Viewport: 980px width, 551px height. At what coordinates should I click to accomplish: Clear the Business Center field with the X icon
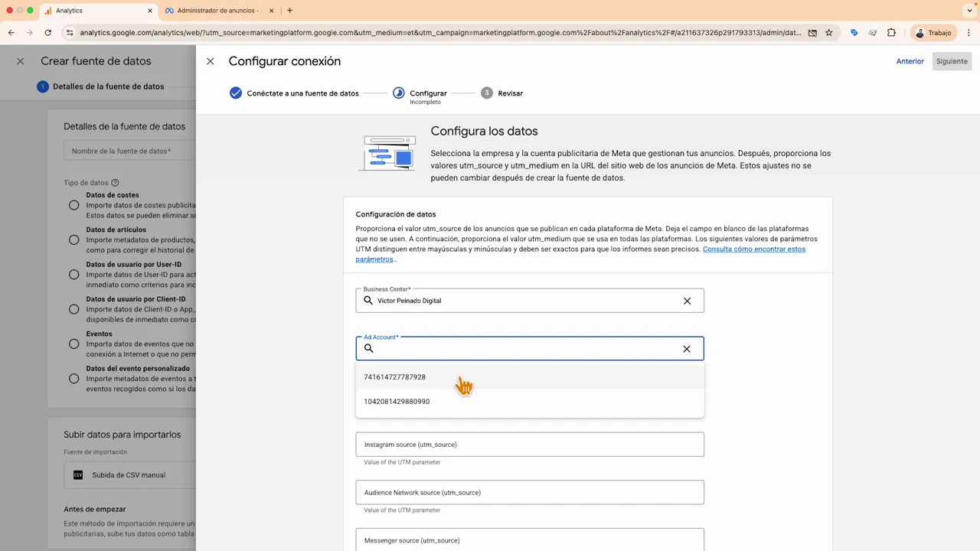[686, 300]
